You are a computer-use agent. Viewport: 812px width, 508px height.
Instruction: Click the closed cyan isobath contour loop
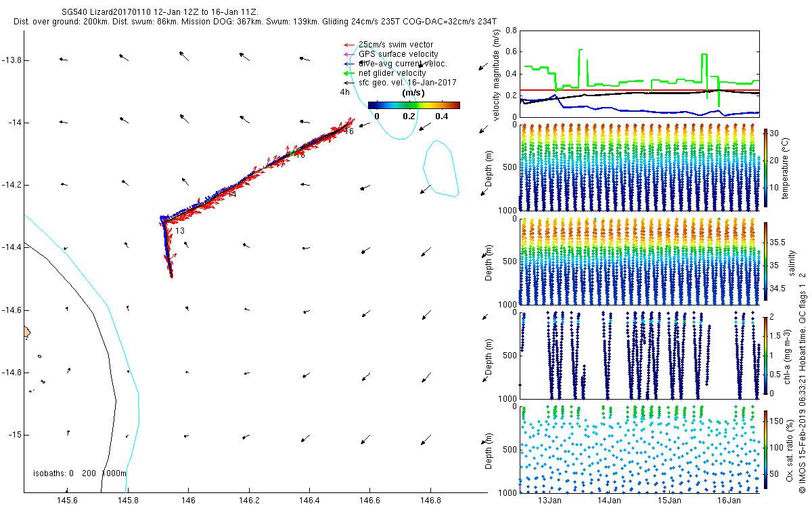(x=441, y=168)
